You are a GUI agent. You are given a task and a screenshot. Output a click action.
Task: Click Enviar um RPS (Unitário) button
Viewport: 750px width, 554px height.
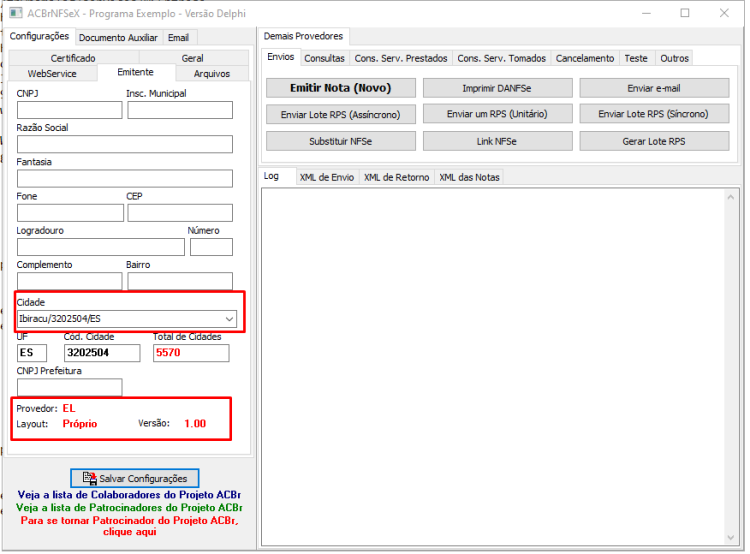(497, 114)
